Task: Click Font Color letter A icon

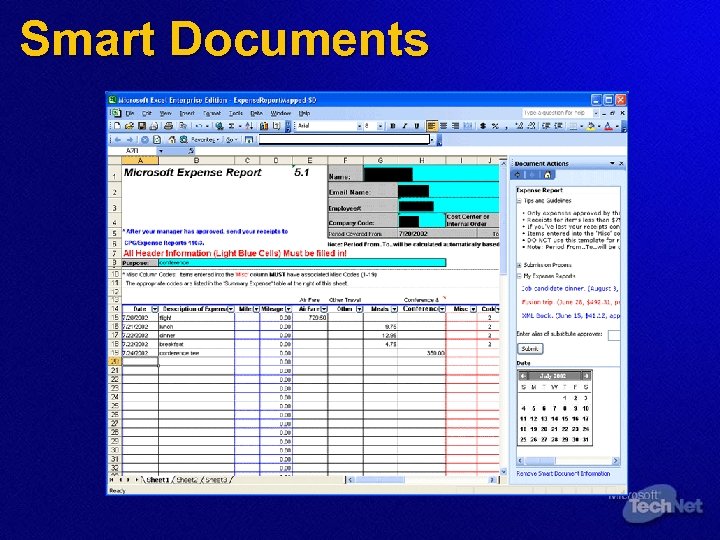Action: pos(608,126)
